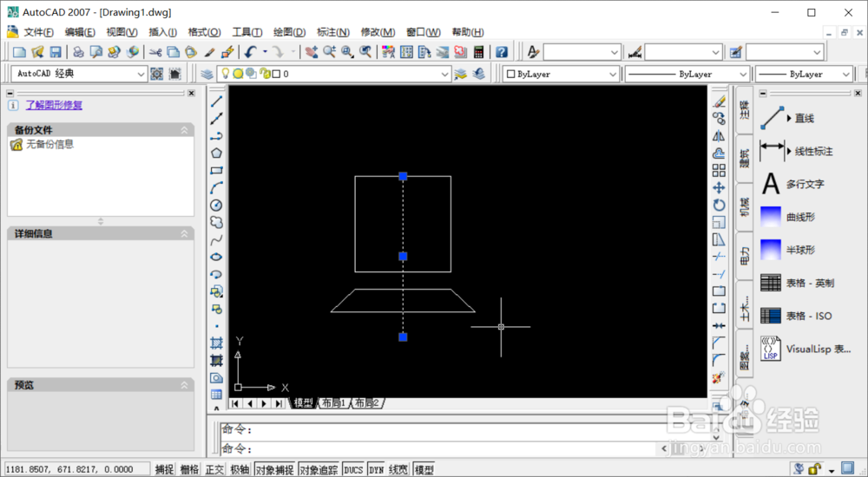Toggle 极轴 polar tracking in status bar
This screenshot has height=477, width=868.
[240, 470]
